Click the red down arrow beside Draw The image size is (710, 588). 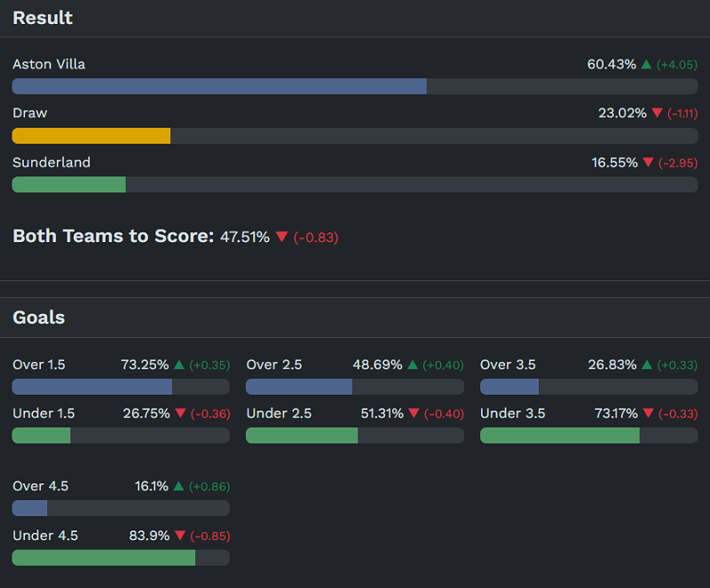pos(657,114)
